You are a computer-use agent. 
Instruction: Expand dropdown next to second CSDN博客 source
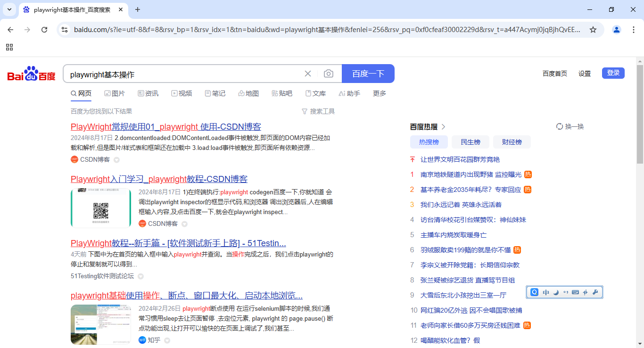(x=184, y=224)
